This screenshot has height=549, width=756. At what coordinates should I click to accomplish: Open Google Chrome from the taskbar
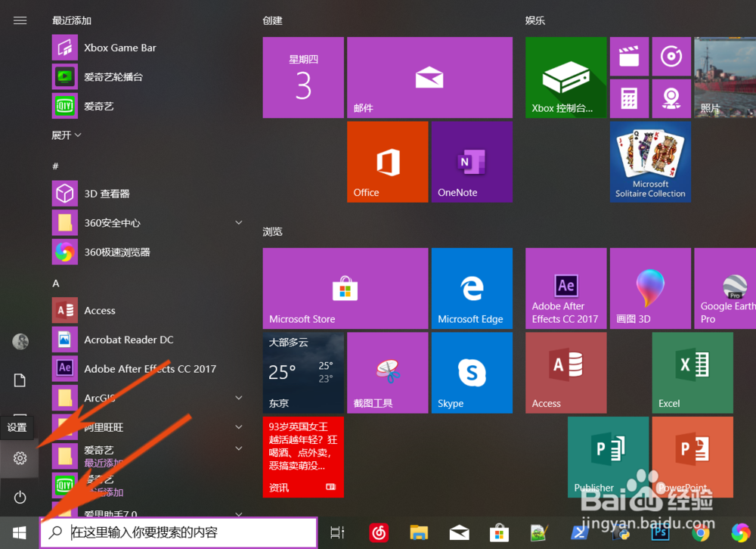pyautogui.click(x=702, y=532)
